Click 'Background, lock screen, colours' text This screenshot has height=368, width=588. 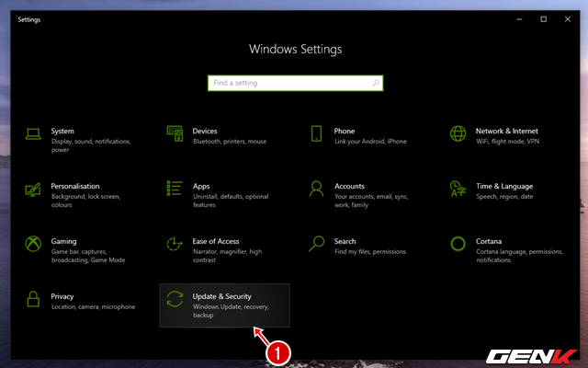[85, 201]
